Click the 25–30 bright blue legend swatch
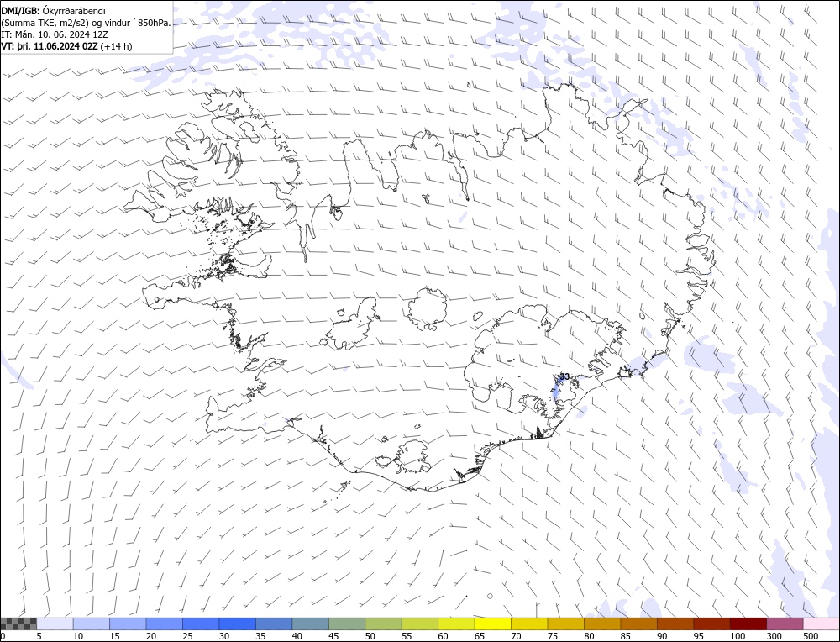Viewport: 840px width, 642px height. click(x=201, y=624)
